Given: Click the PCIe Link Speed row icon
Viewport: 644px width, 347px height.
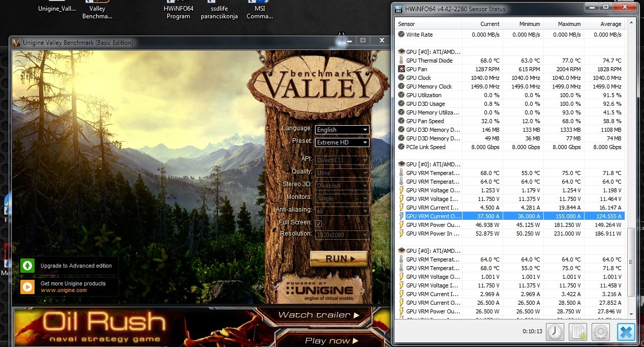Looking at the screenshot, I should [401, 147].
